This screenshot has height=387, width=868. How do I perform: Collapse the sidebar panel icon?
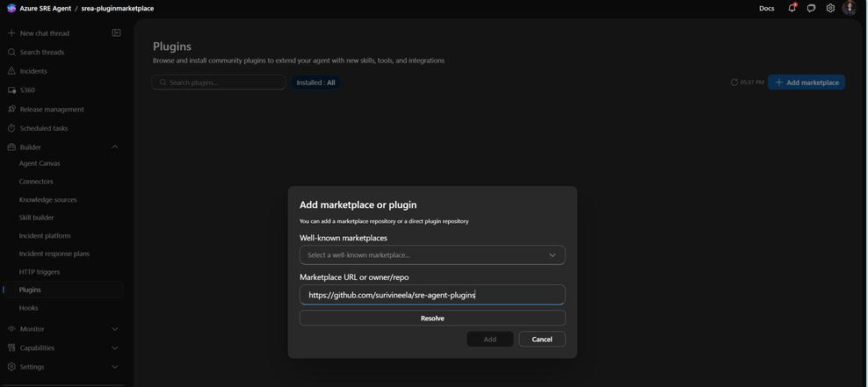[116, 32]
